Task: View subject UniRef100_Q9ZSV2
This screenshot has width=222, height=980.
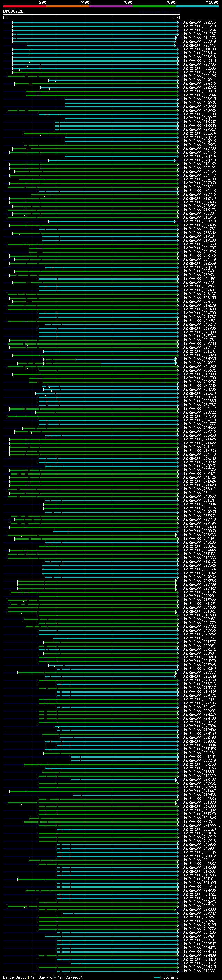Action: pos(199,88)
